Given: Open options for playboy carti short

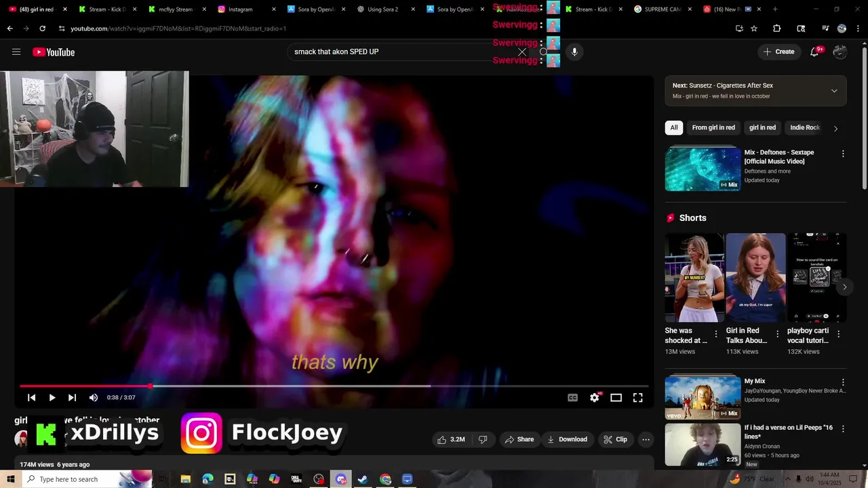Looking at the screenshot, I should point(839,334).
